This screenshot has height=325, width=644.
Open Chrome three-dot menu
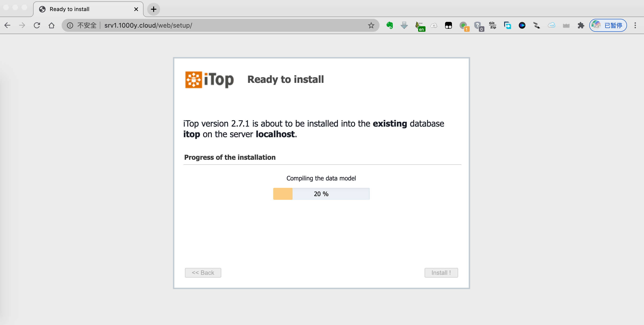(x=635, y=25)
